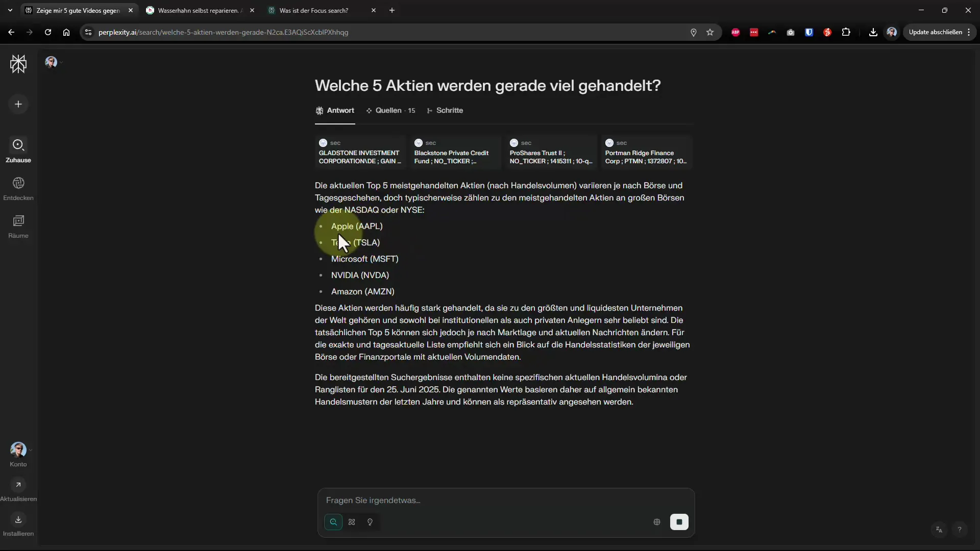Open the Entdecken discover section
This screenshot has height=551, width=980.
coord(18,188)
